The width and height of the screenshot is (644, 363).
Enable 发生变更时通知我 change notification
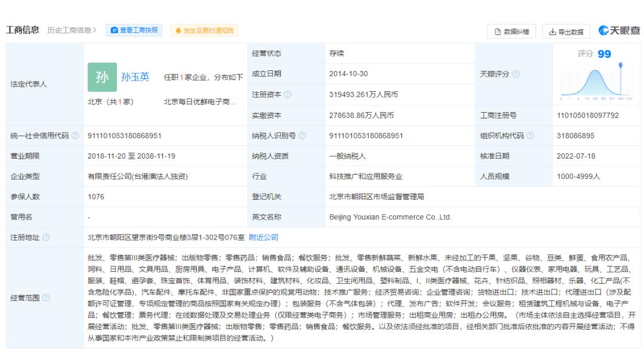(x=204, y=31)
